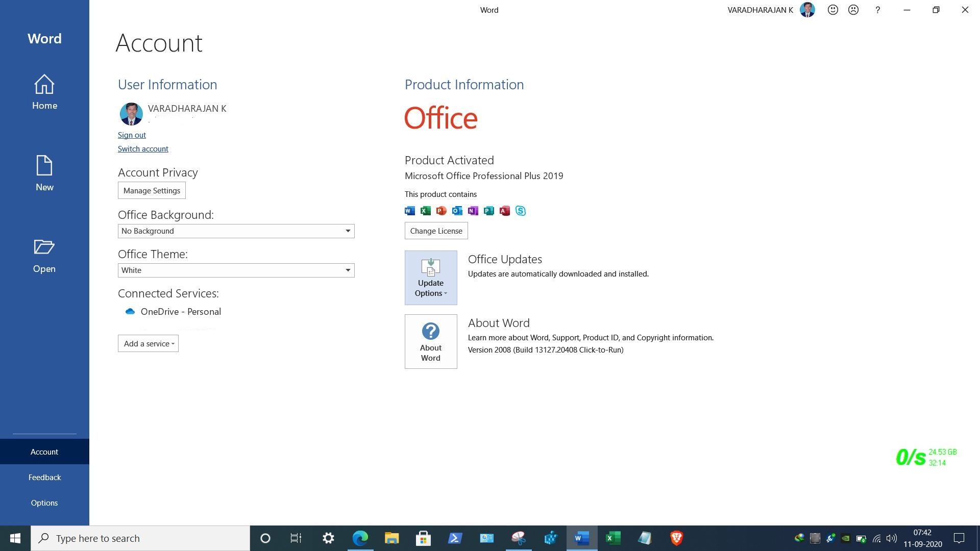Viewport: 980px width, 551px height.
Task: Send a smile feedback face icon
Action: click(x=833, y=10)
